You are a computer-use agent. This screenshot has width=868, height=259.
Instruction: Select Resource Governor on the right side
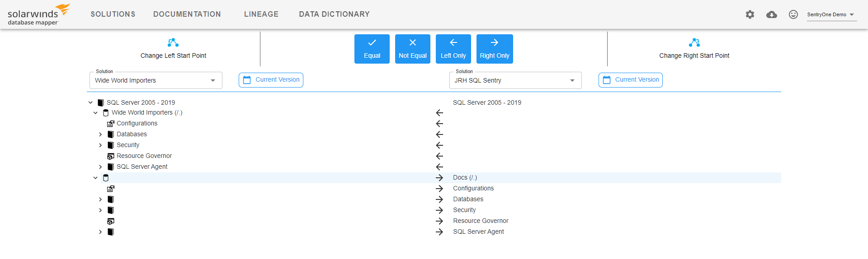click(x=481, y=221)
